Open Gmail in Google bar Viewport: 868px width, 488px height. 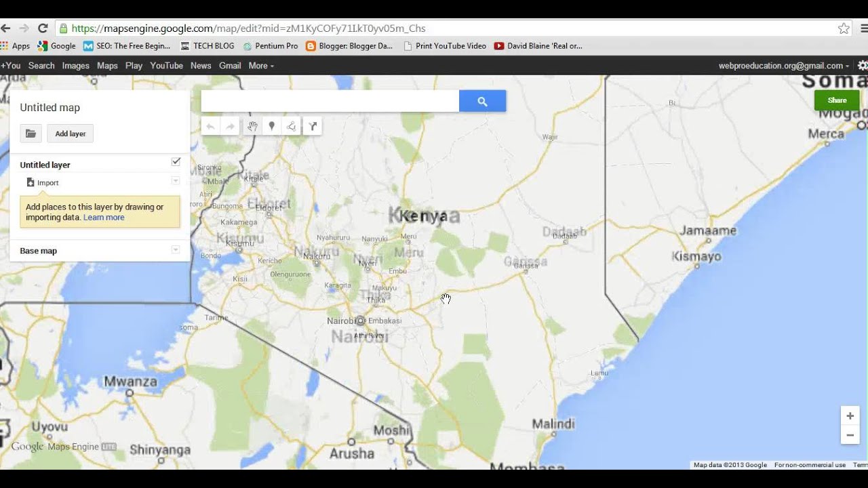point(230,66)
